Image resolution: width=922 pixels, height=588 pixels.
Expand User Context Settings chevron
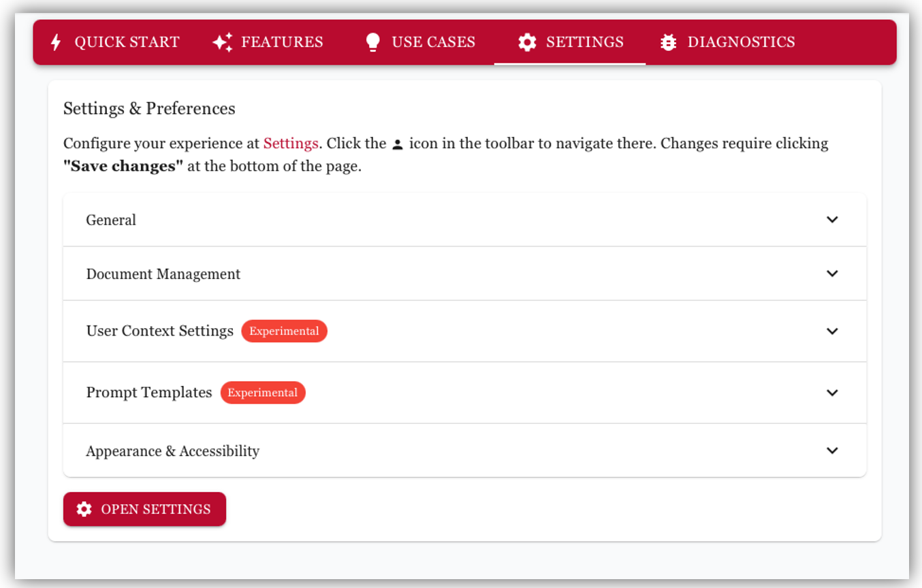coord(831,331)
